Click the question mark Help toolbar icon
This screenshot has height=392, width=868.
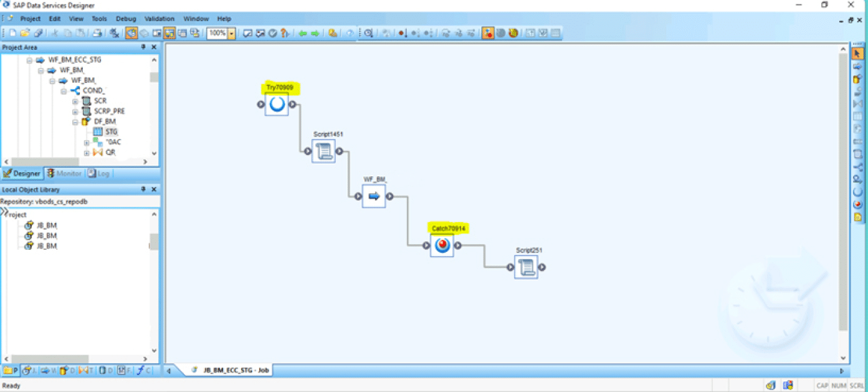(x=284, y=33)
